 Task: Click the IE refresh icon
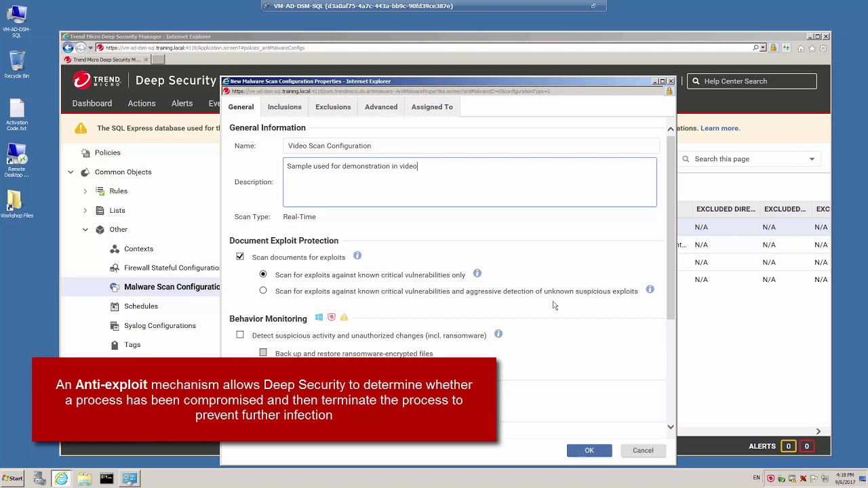[x=786, y=48]
